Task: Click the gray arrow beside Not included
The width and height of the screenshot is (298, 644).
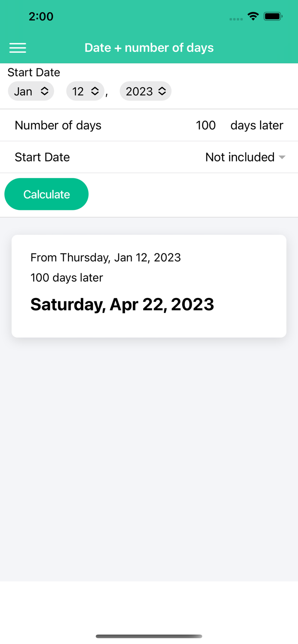Action: 282,158
